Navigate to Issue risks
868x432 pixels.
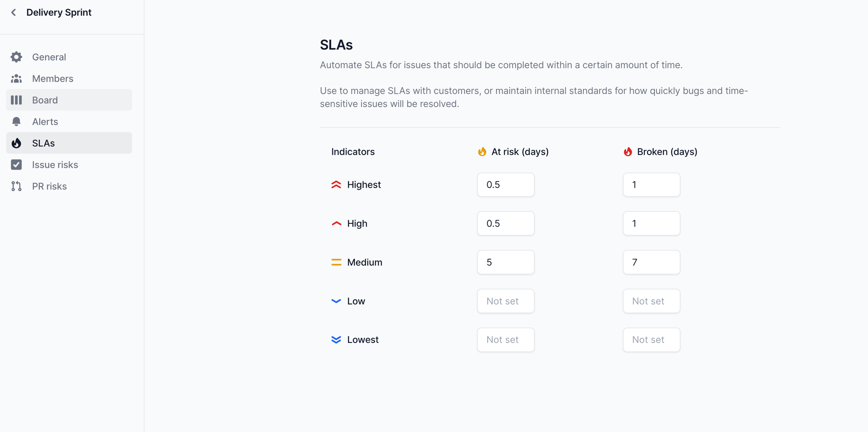pos(55,165)
